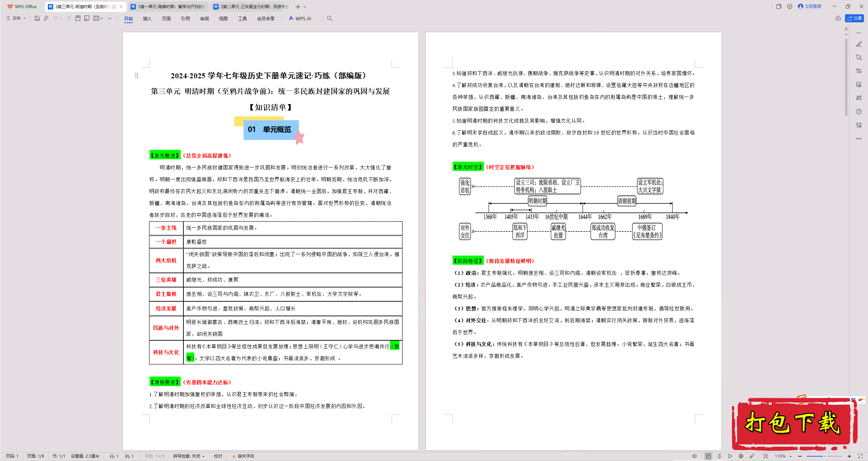
Task: Select the 引用 ribbon tab
Action: coord(185,19)
